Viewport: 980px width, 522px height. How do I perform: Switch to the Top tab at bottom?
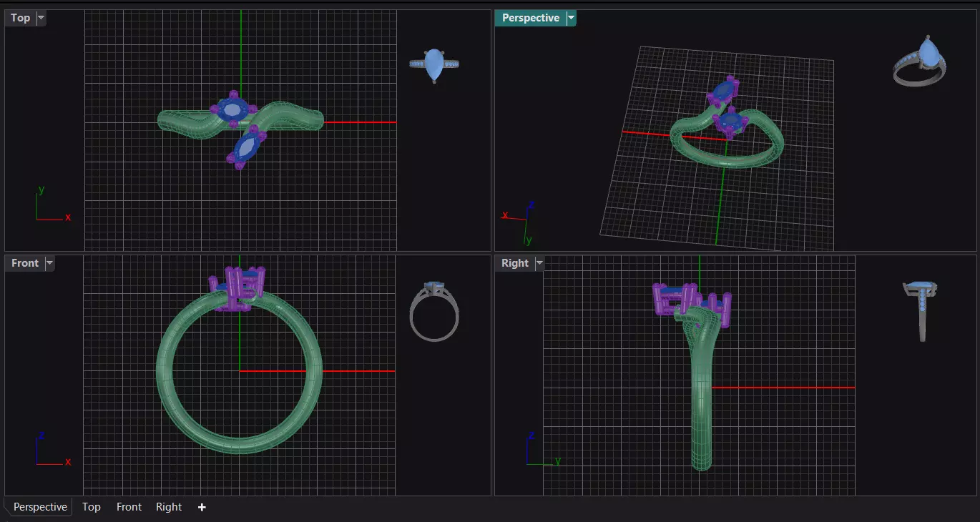pyautogui.click(x=92, y=507)
